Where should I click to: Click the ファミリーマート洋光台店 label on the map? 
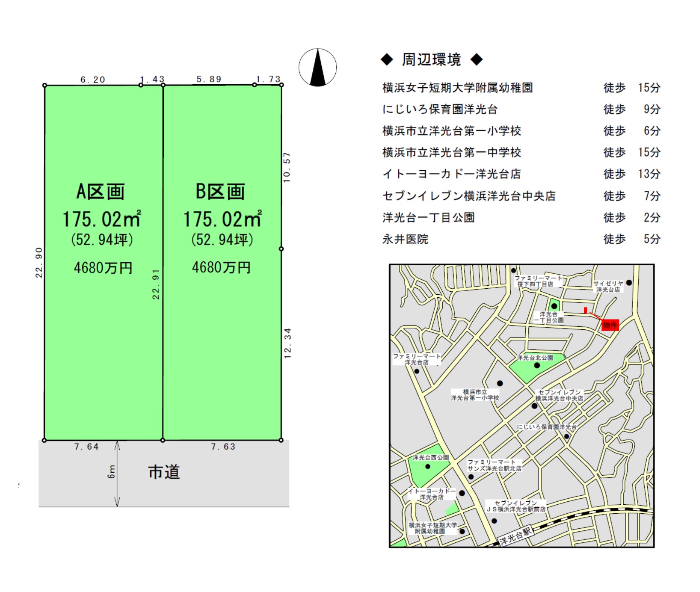pyautogui.click(x=416, y=359)
